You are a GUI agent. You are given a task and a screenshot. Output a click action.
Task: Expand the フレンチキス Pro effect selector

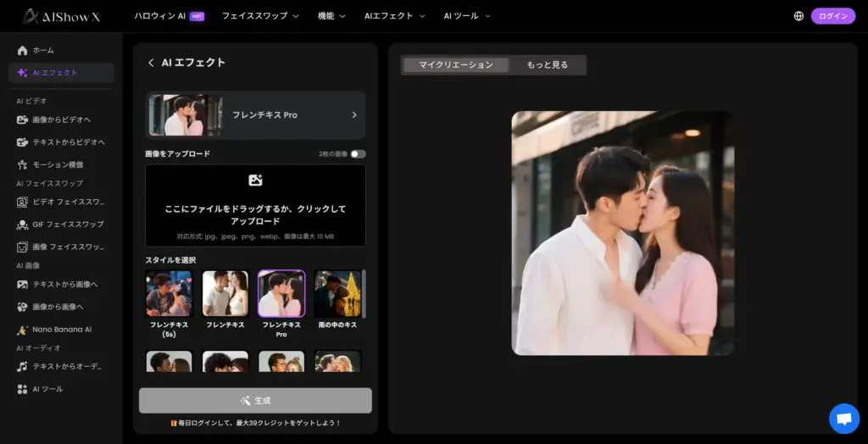pyautogui.click(x=255, y=115)
